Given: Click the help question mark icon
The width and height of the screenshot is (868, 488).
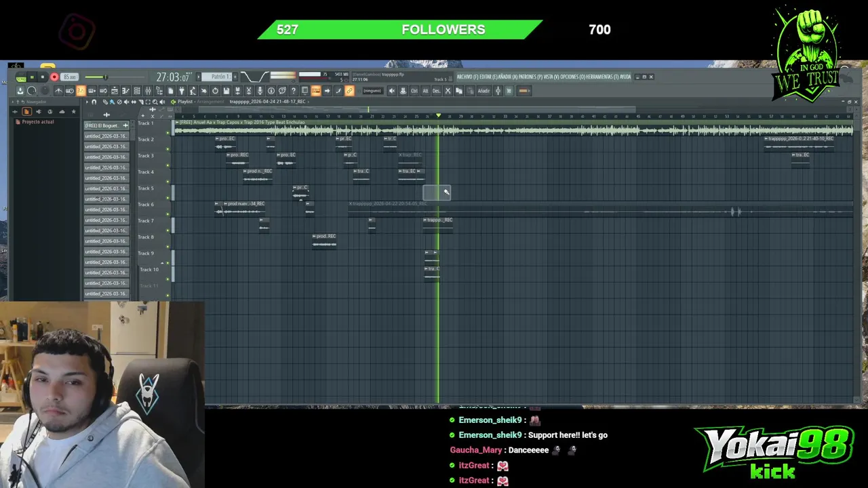Looking at the screenshot, I should point(294,91).
